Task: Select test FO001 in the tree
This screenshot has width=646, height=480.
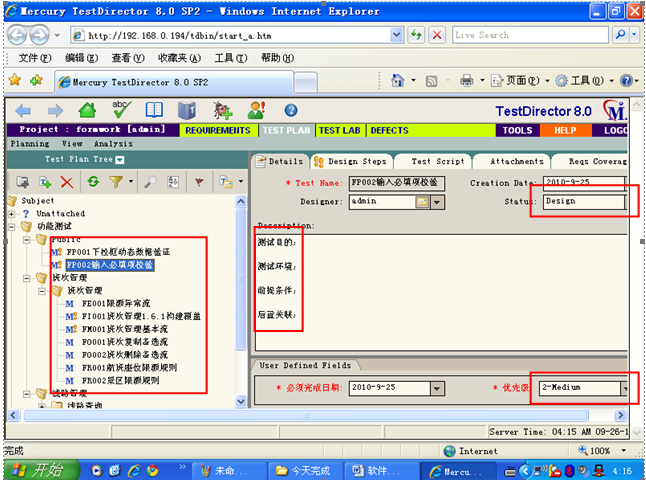Action: click(125, 342)
